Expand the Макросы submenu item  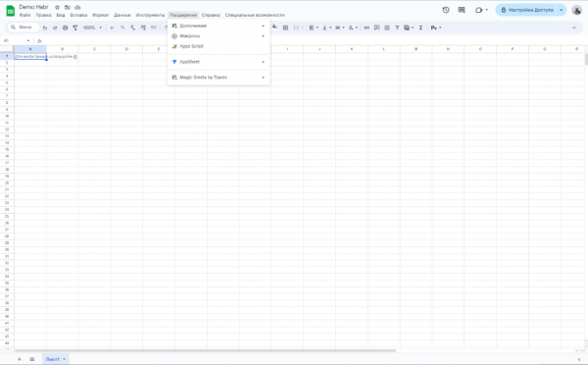219,36
